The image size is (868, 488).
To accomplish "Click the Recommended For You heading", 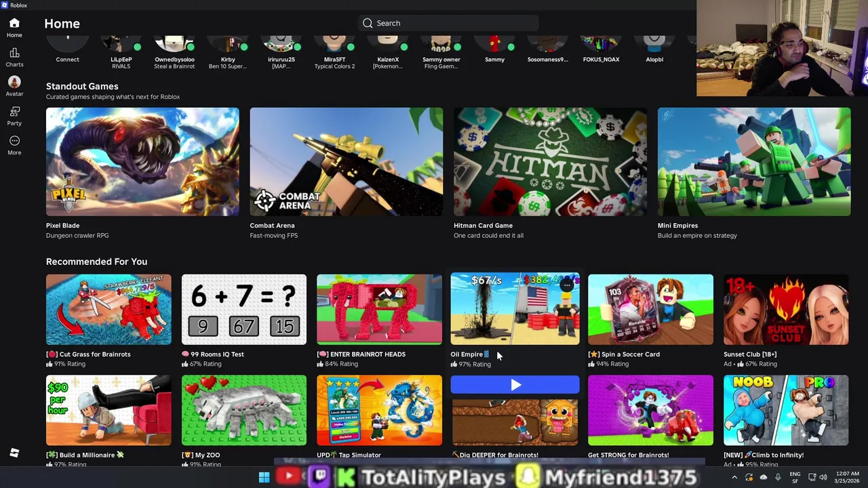I will 96,262.
